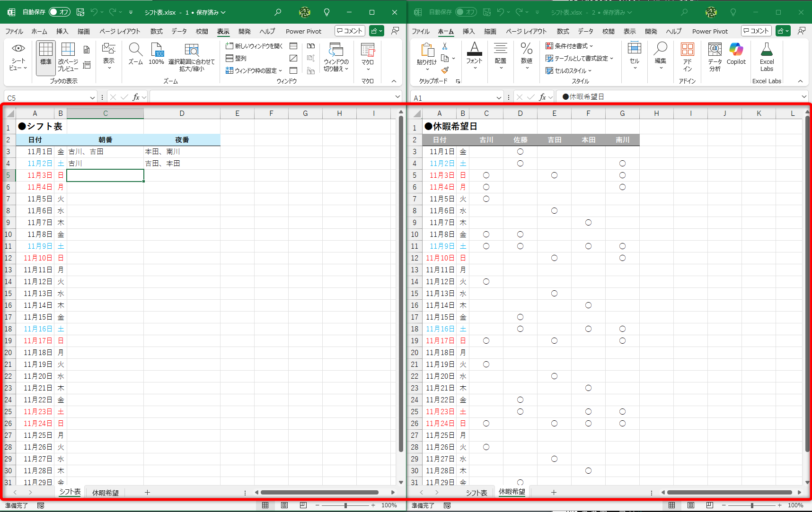812x512 pixels.
Task: Set zoom to 100% in left ribbon
Action: tap(156, 53)
